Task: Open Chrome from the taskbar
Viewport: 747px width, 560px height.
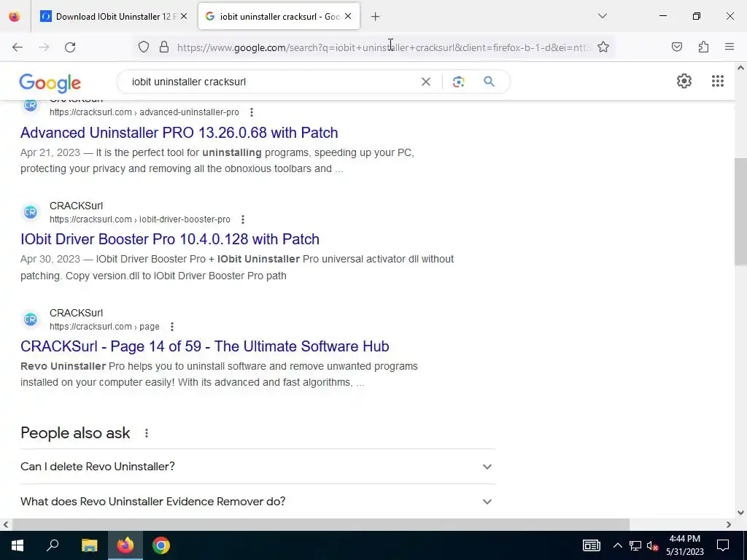Action: [161, 545]
